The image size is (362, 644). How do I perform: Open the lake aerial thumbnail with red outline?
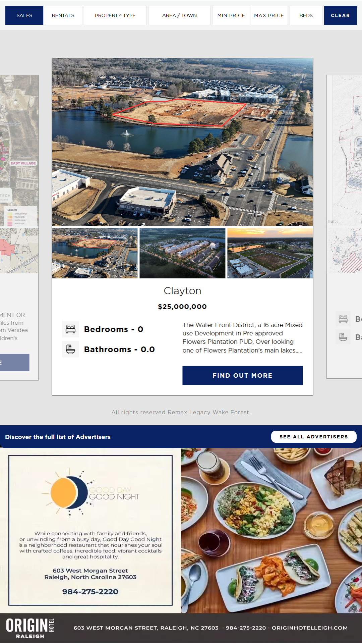(95, 253)
